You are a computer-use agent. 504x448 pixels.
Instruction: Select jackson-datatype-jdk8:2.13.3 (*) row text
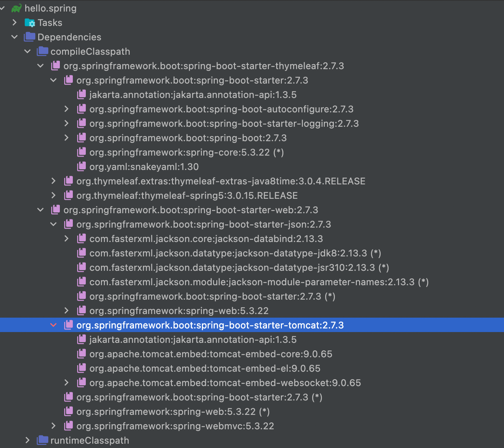tap(235, 253)
